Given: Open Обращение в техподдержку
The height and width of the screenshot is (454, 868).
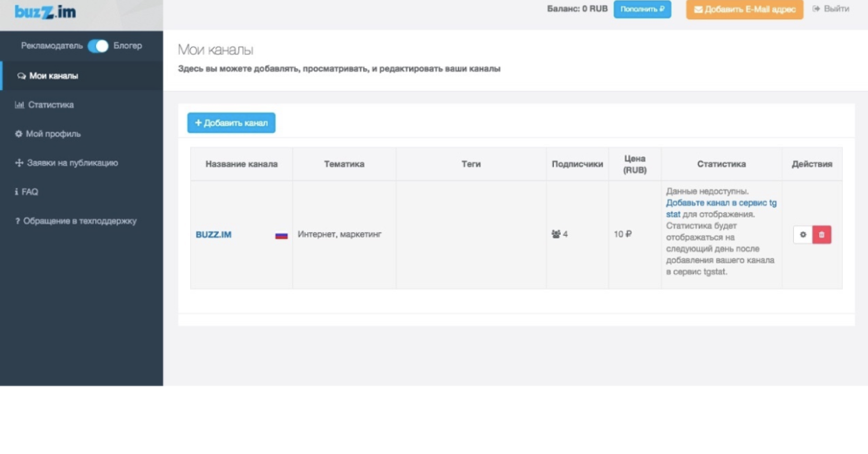Looking at the screenshot, I should click(81, 221).
